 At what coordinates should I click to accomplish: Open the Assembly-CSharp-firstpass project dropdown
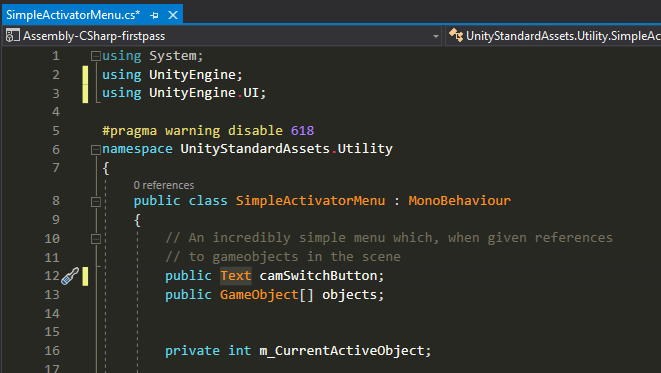tap(435, 36)
